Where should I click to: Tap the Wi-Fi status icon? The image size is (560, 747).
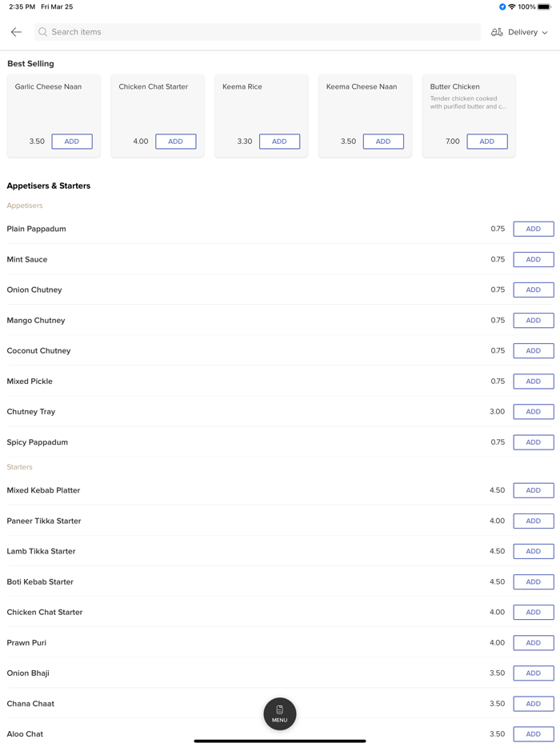point(512,7)
